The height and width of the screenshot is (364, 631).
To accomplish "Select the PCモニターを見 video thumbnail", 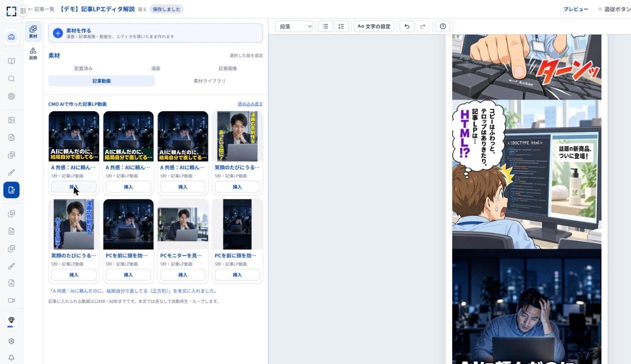I will pos(183,224).
